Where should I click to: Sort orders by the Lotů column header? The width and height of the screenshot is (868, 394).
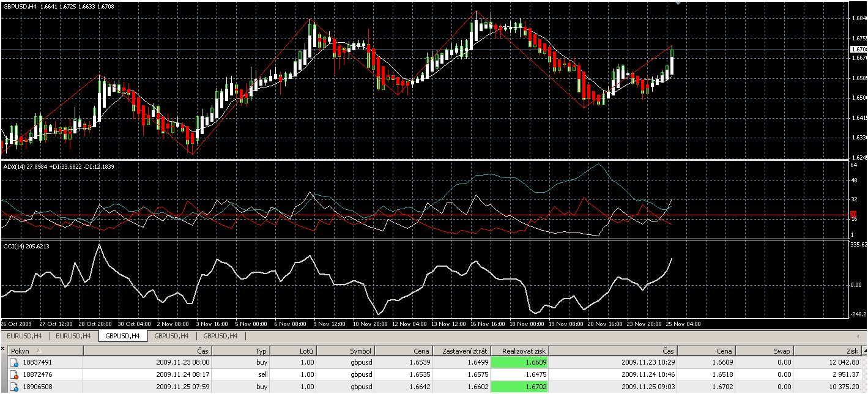pos(294,351)
